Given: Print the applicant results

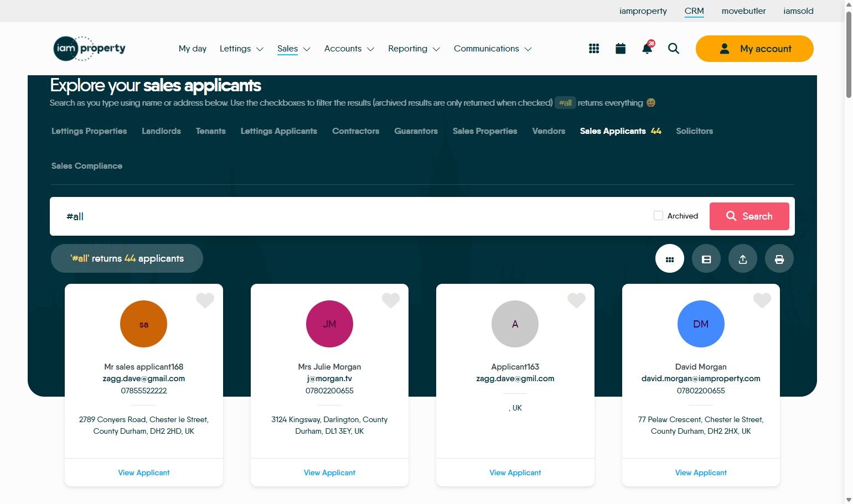Looking at the screenshot, I should click(779, 259).
